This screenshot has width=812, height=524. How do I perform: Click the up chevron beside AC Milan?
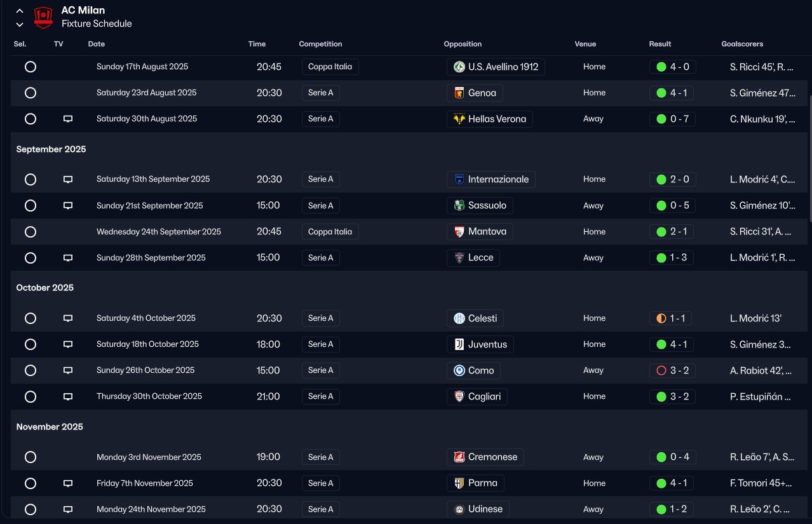pos(20,11)
